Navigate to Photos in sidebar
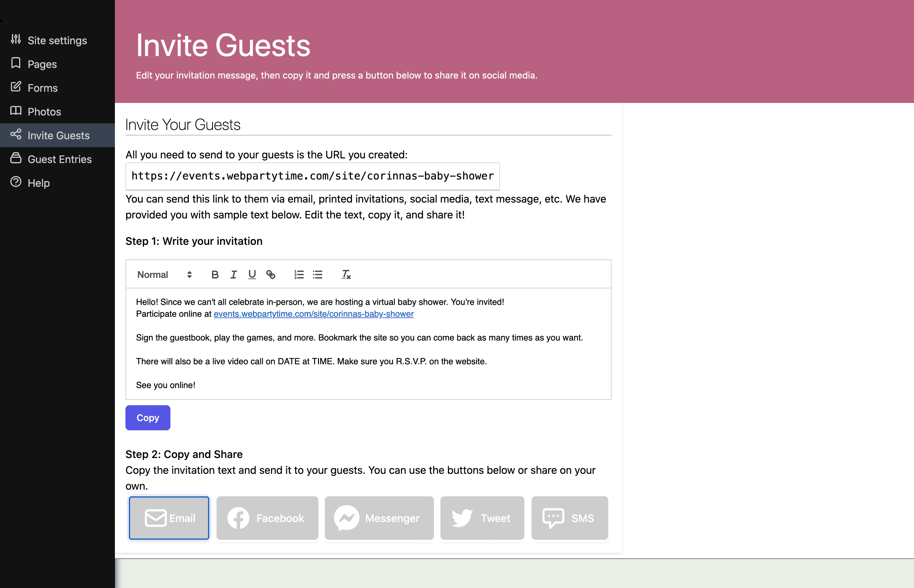This screenshot has height=588, width=914. pyautogui.click(x=44, y=112)
